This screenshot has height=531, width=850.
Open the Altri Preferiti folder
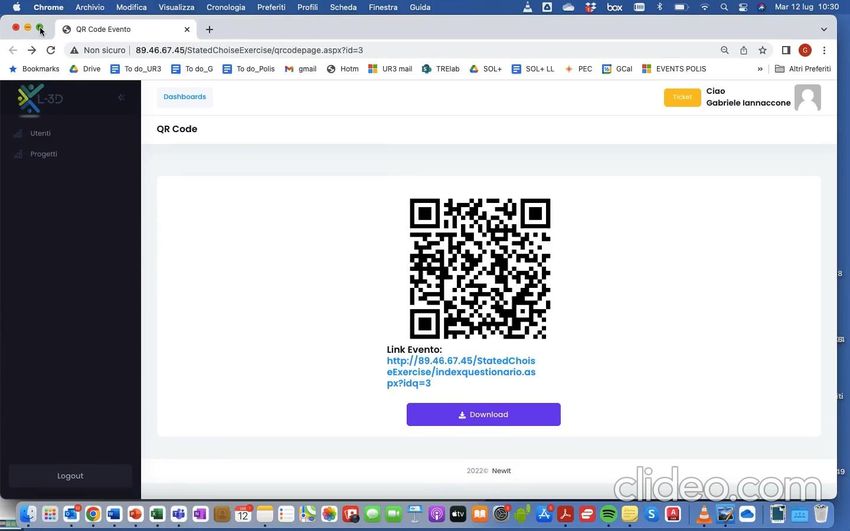[803, 69]
